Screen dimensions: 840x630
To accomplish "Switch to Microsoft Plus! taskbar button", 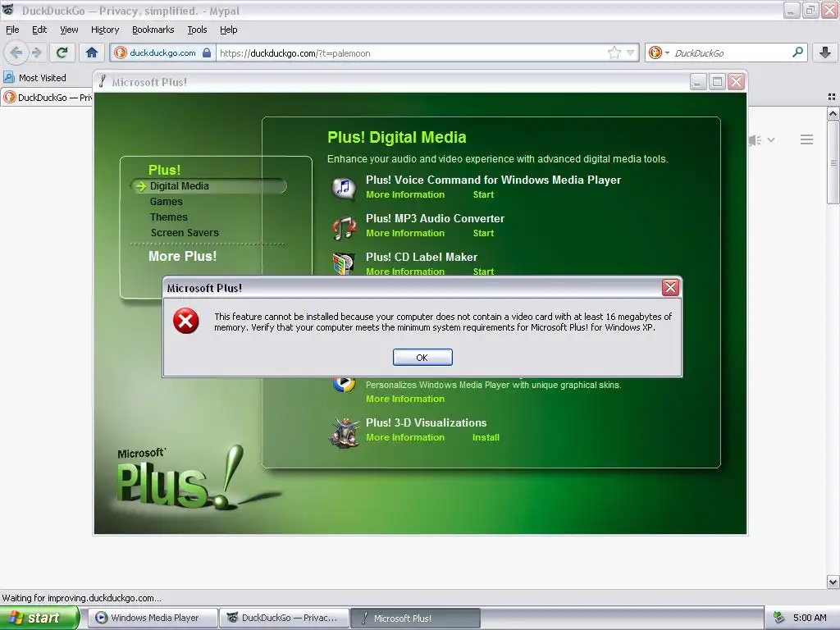I will point(415,618).
